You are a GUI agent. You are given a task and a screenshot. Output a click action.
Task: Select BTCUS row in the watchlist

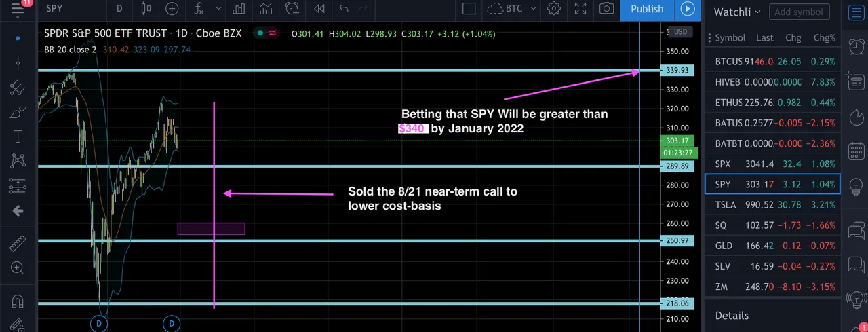pos(772,61)
